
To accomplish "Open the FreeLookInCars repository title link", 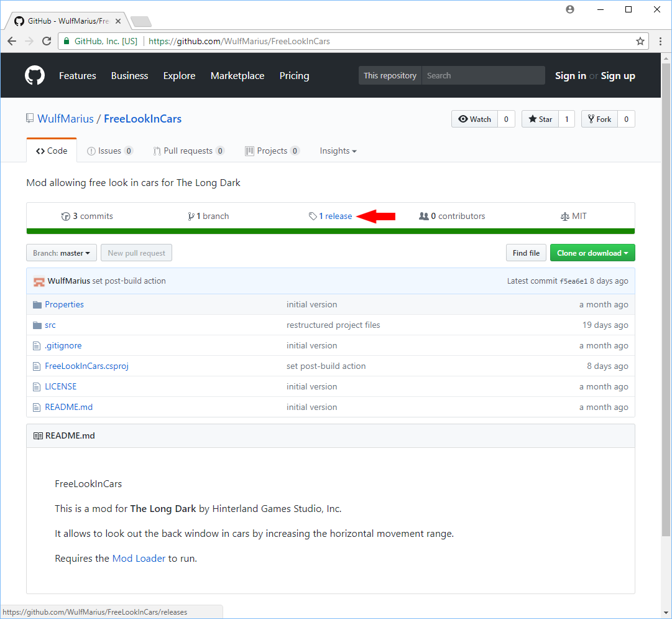I will coord(143,119).
